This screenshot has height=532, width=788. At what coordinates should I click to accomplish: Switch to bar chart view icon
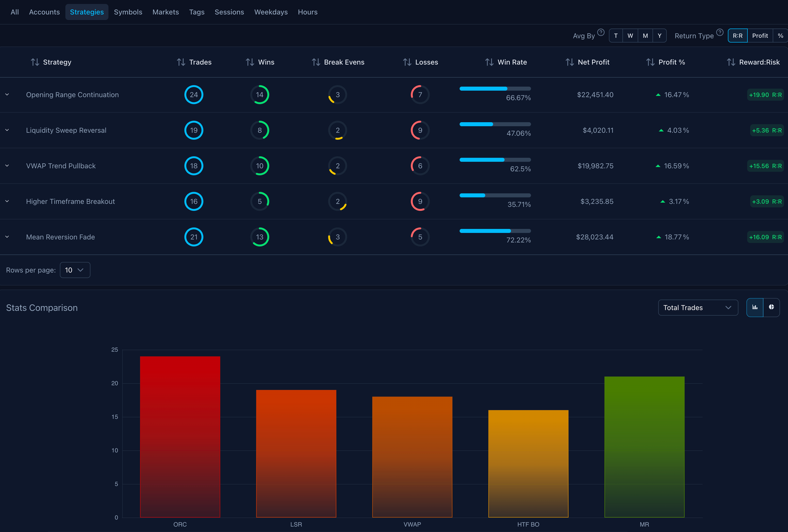pyautogui.click(x=755, y=307)
